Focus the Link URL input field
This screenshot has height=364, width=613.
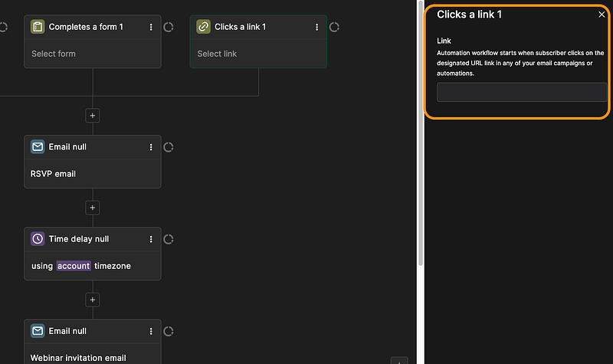(x=522, y=92)
